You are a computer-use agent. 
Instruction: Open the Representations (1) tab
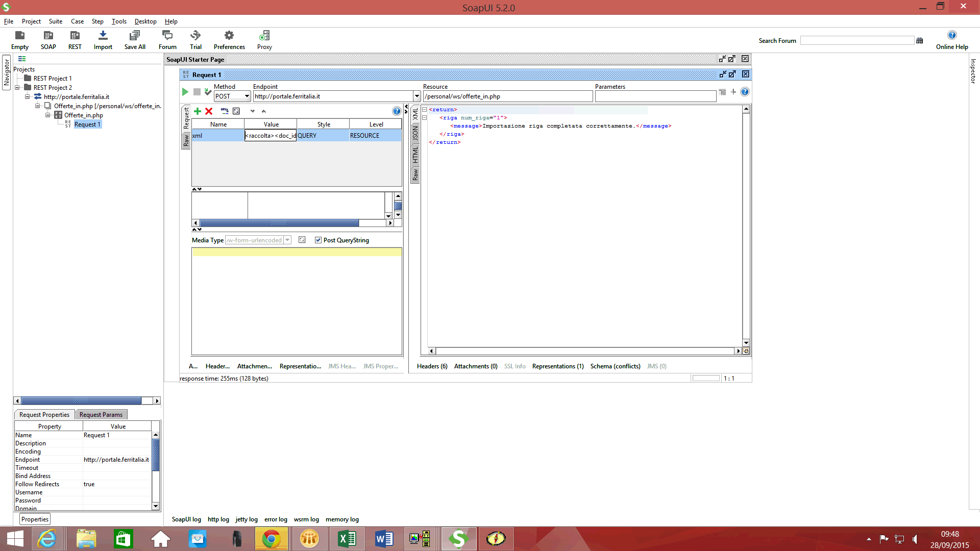pyautogui.click(x=558, y=366)
